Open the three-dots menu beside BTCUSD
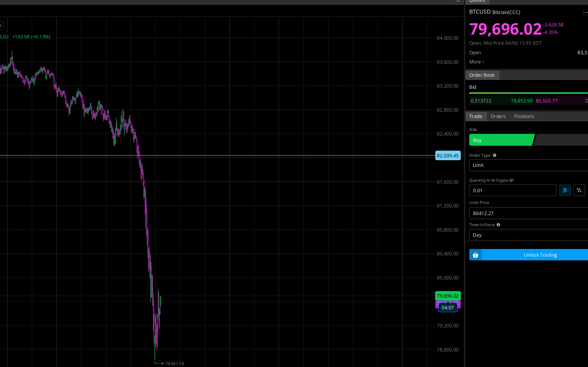The height and width of the screenshot is (367, 588). (585, 12)
